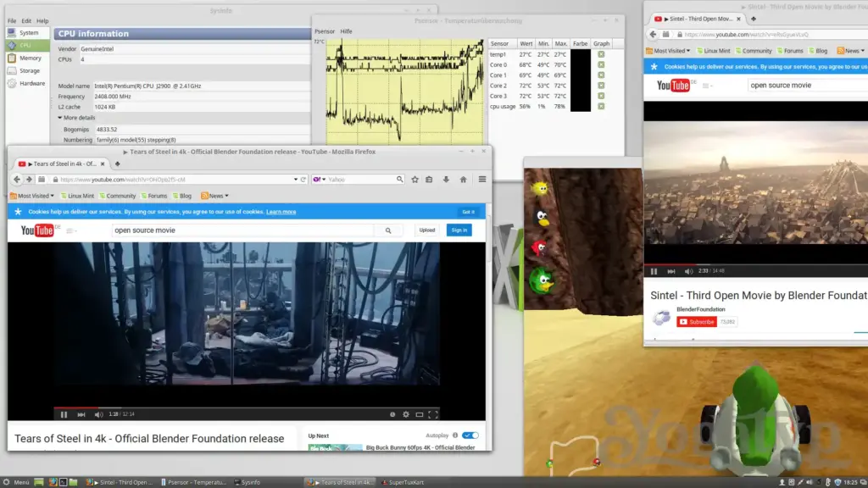This screenshot has height=488, width=868.
Task: Click the Yahoo search bar magnifier icon
Action: click(x=400, y=180)
